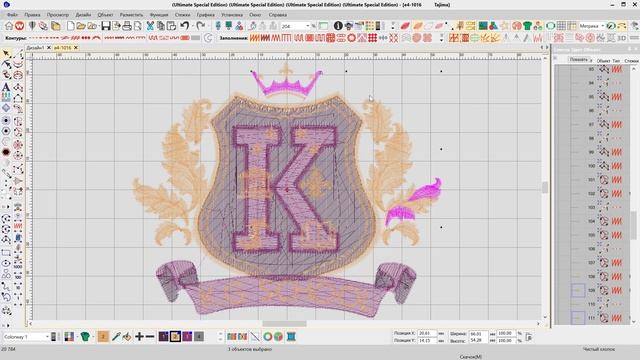Print the design
Viewport: 640px width, 360px height.
click(127, 26)
